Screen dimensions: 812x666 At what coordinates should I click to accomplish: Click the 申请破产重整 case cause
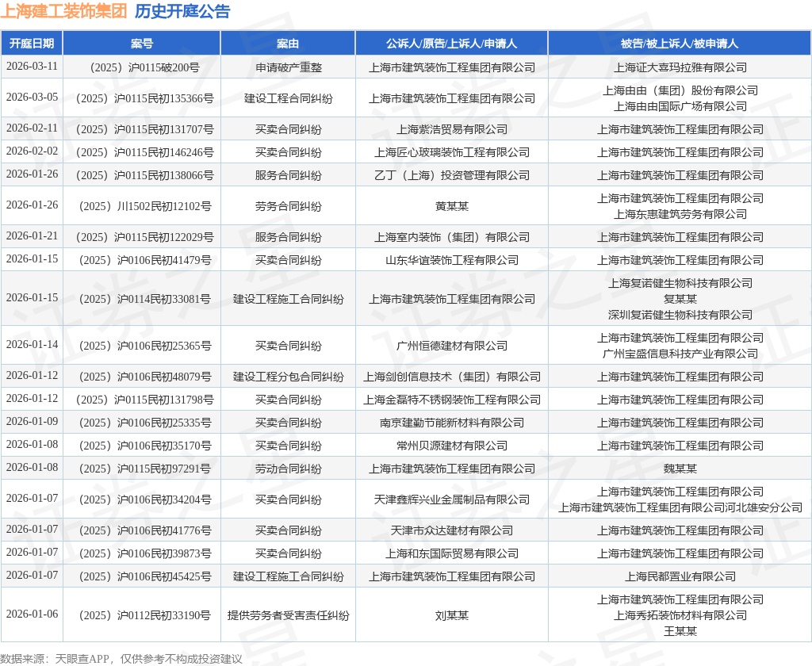(287, 67)
